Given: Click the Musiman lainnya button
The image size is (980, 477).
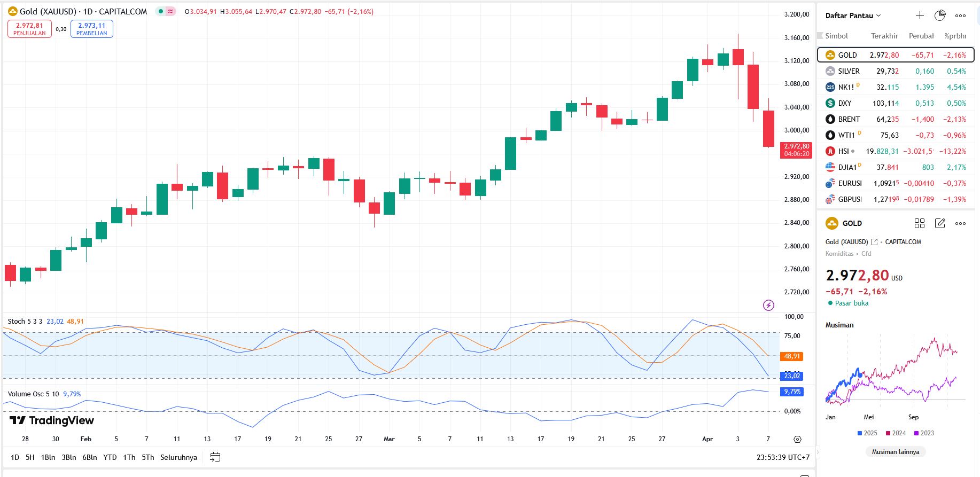Looking at the screenshot, I should (x=896, y=452).
